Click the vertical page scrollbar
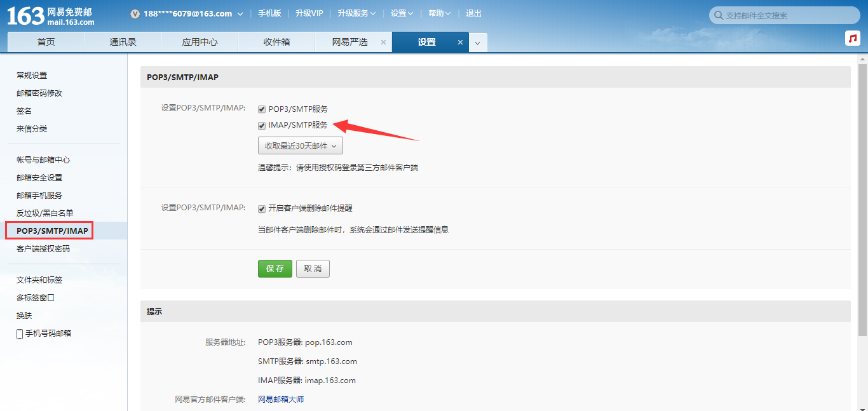Image resolution: width=868 pixels, height=411 pixels. (863, 200)
